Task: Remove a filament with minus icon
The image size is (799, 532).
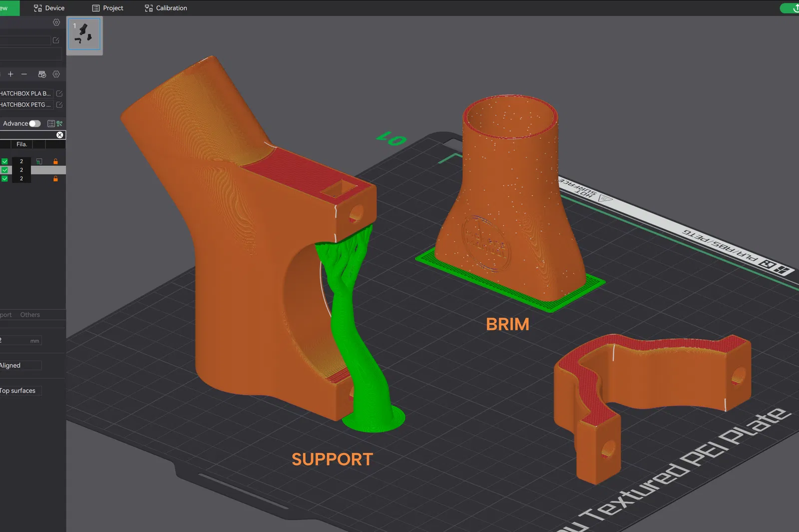Action: point(24,74)
